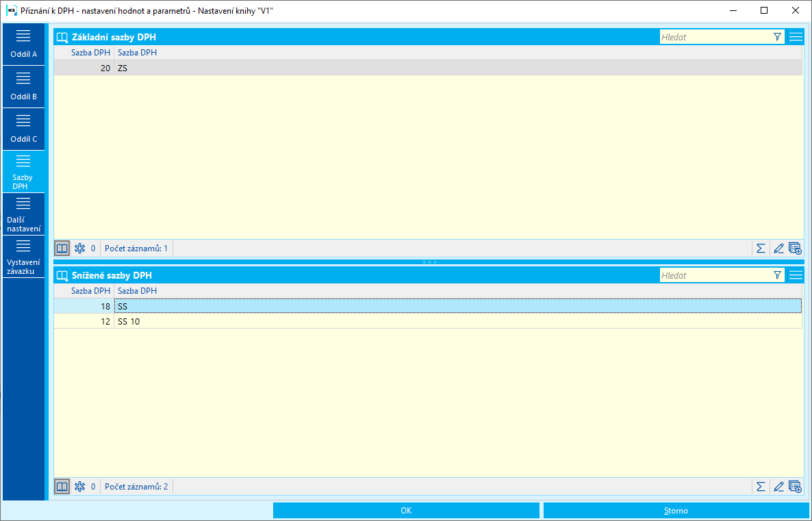Click horizontal splitter handle between the panels
The width and height of the screenshot is (812, 521).
(429, 262)
